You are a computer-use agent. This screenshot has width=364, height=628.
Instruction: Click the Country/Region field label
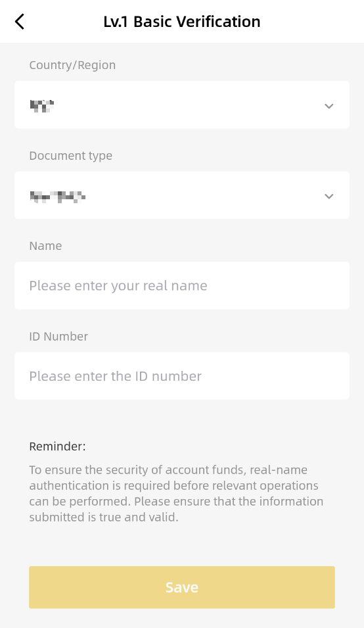tap(72, 65)
